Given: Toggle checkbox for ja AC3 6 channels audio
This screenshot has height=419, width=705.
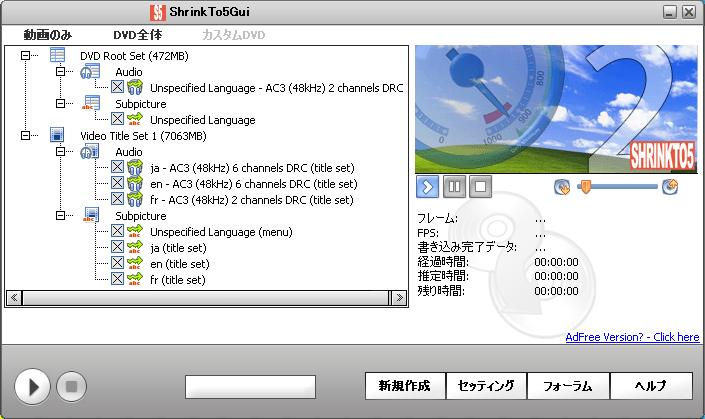Looking at the screenshot, I should pyautogui.click(x=117, y=167).
